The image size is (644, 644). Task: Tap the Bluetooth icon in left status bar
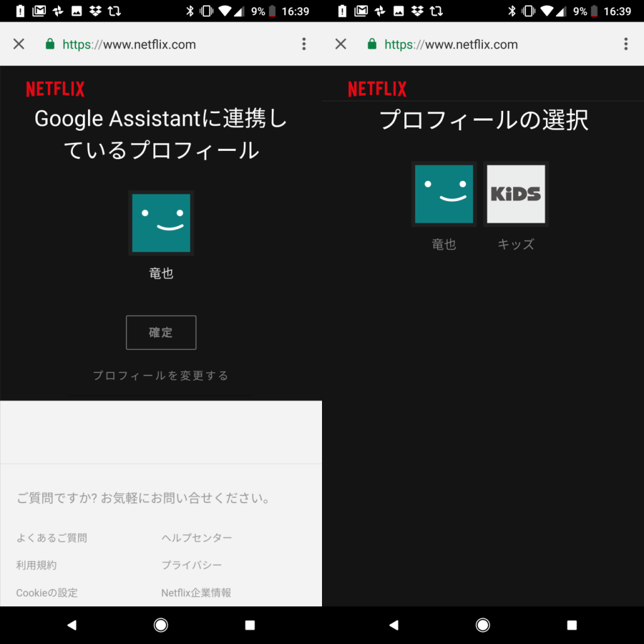tap(189, 11)
